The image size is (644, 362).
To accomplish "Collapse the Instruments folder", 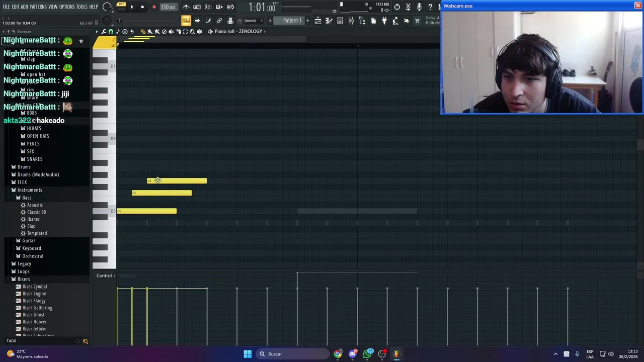I will click(x=30, y=190).
